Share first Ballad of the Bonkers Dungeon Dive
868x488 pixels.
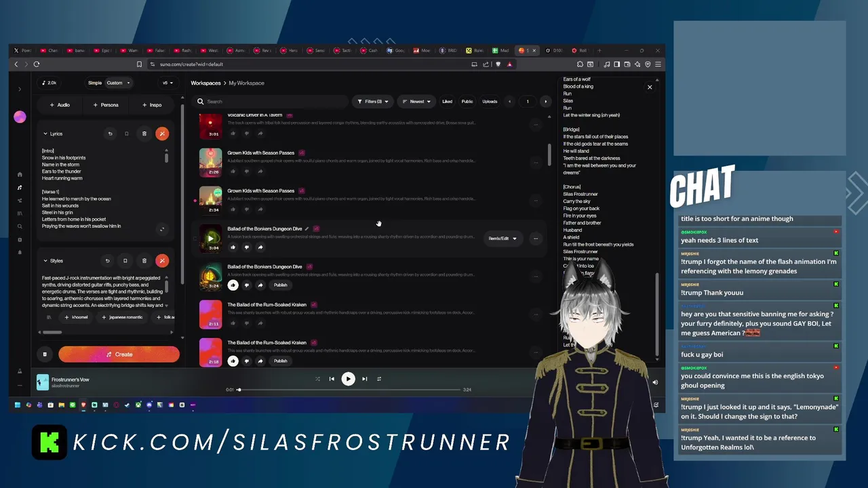click(x=260, y=247)
